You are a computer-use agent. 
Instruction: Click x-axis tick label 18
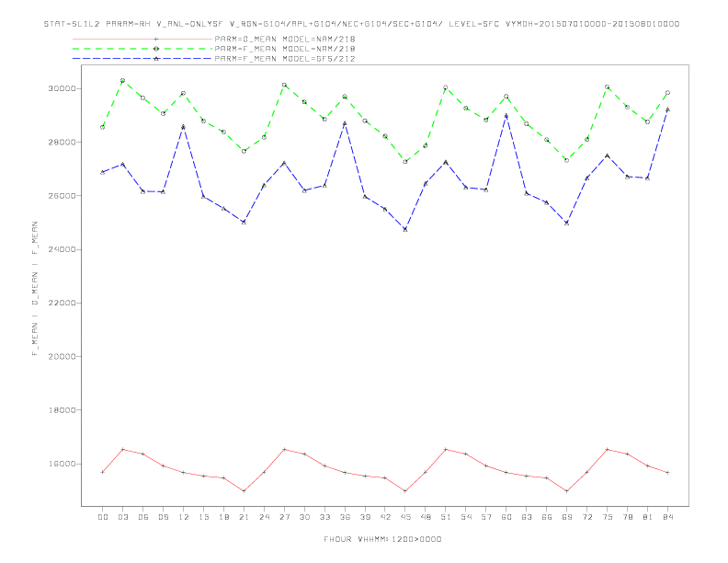coord(223,517)
